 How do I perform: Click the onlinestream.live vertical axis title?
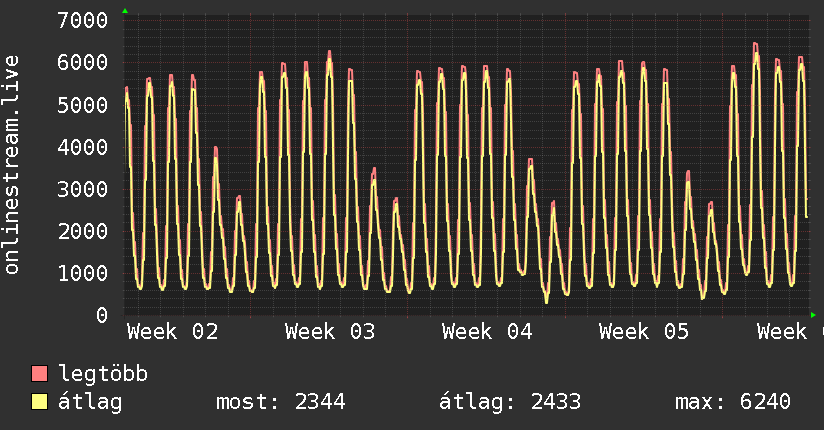(x=12, y=165)
